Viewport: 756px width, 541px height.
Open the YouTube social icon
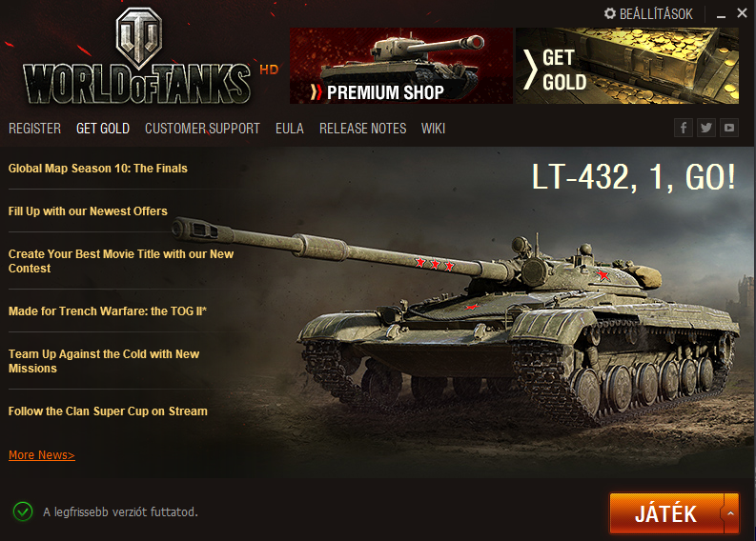729,128
